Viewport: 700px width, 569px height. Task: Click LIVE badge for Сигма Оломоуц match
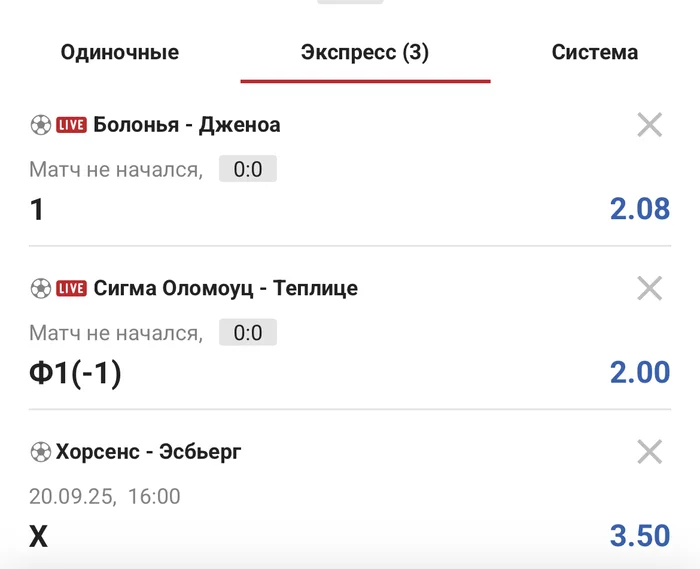tap(71, 288)
